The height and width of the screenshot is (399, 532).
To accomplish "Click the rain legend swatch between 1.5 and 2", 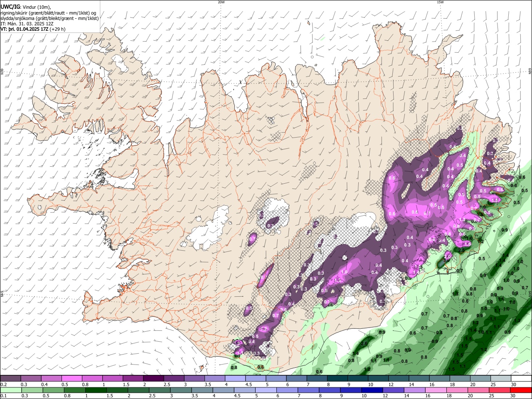I will [116, 390].
